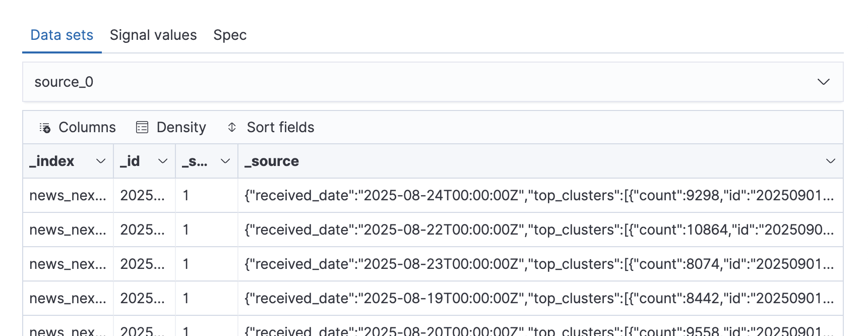The image size is (868, 336).
Task: Switch to the Signal values tab
Action: 153,35
